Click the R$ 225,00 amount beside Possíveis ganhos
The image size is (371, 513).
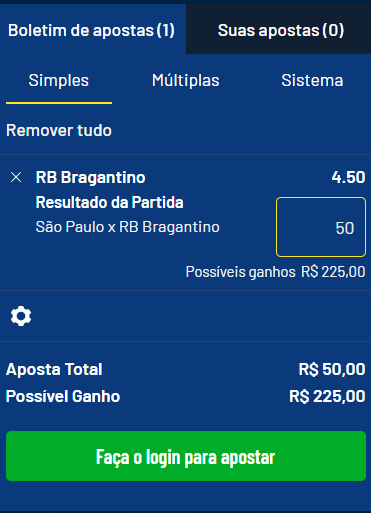[x=333, y=272]
